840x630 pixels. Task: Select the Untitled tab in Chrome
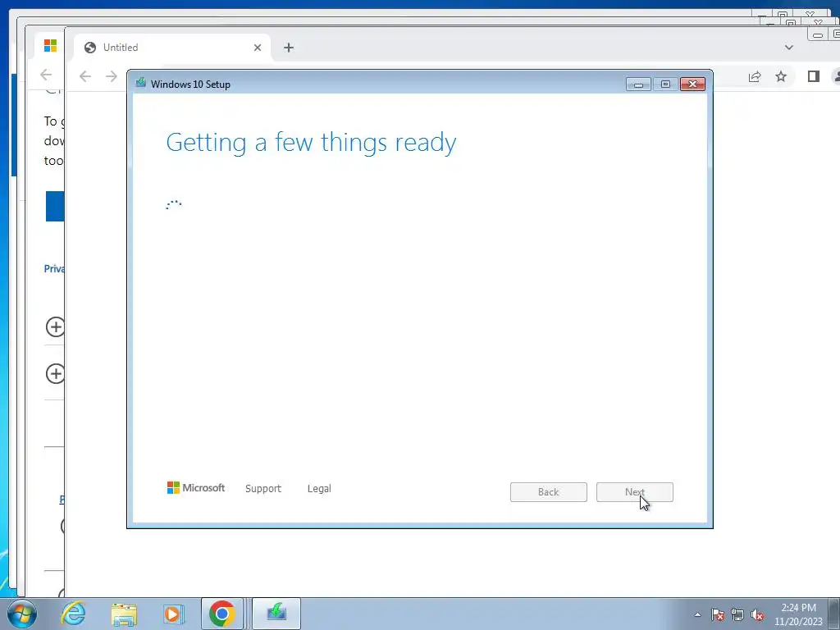tap(171, 47)
